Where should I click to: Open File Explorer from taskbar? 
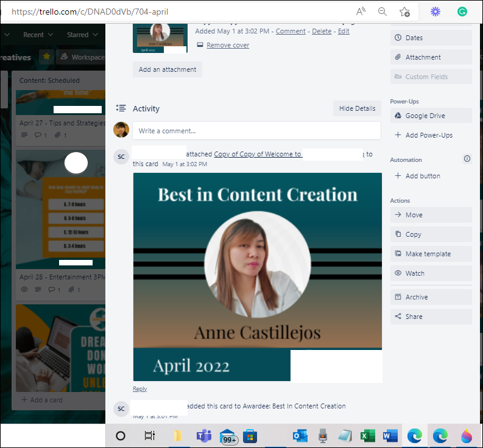178,436
